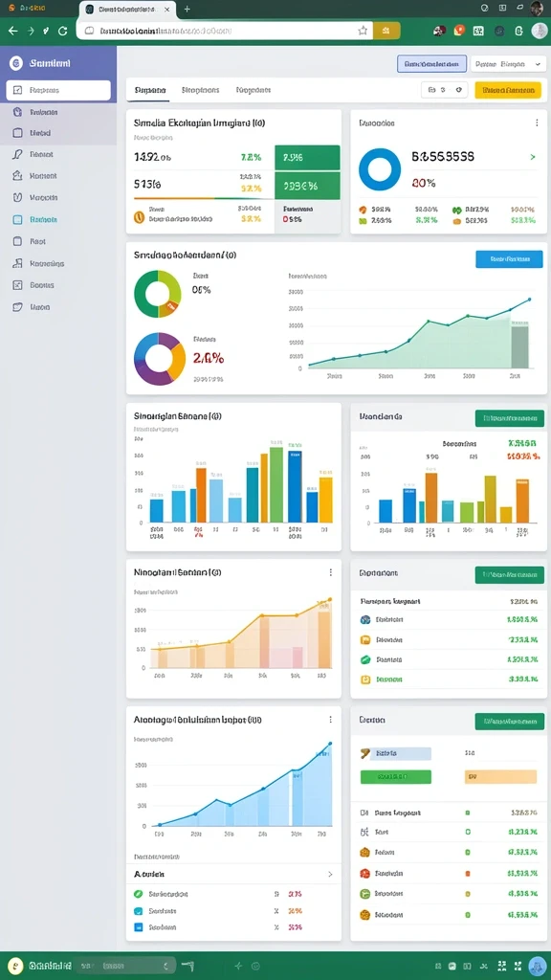Open three-dot menu on blue donut card
Viewport: 551px width, 980px height.
tap(537, 123)
